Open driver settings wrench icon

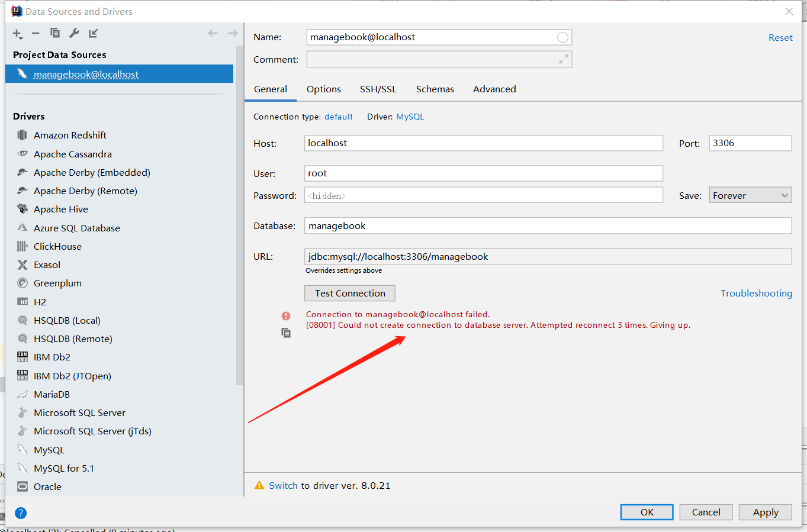point(74,33)
